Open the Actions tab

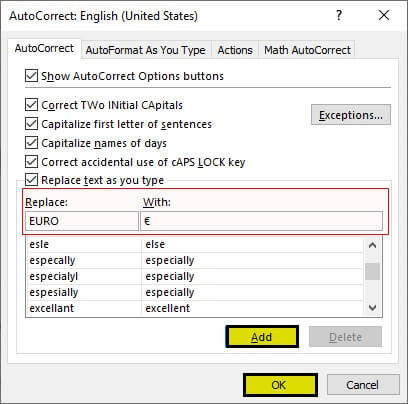pyautogui.click(x=235, y=50)
